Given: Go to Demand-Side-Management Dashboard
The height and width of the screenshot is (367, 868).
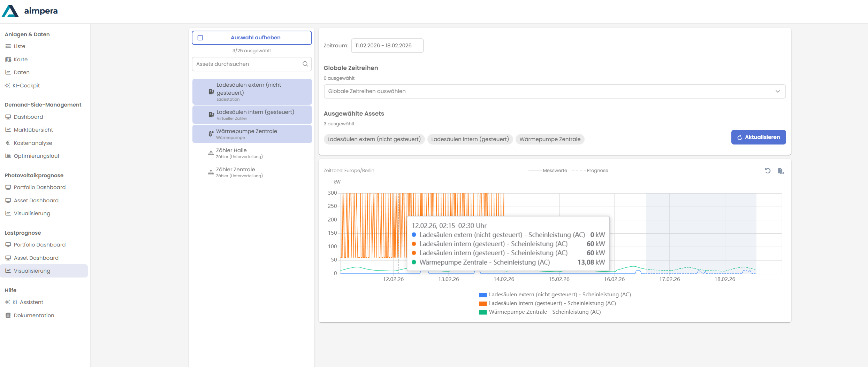Looking at the screenshot, I should pyautogui.click(x=28, y=117).
